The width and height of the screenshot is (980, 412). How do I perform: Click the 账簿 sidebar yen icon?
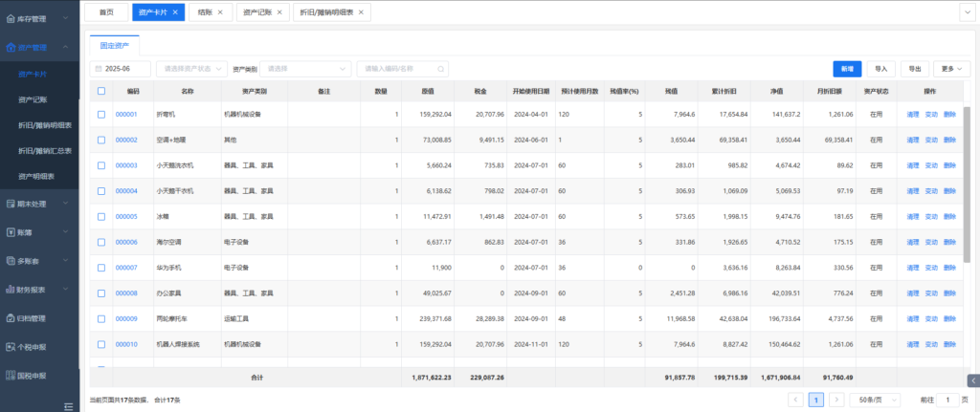10,231
